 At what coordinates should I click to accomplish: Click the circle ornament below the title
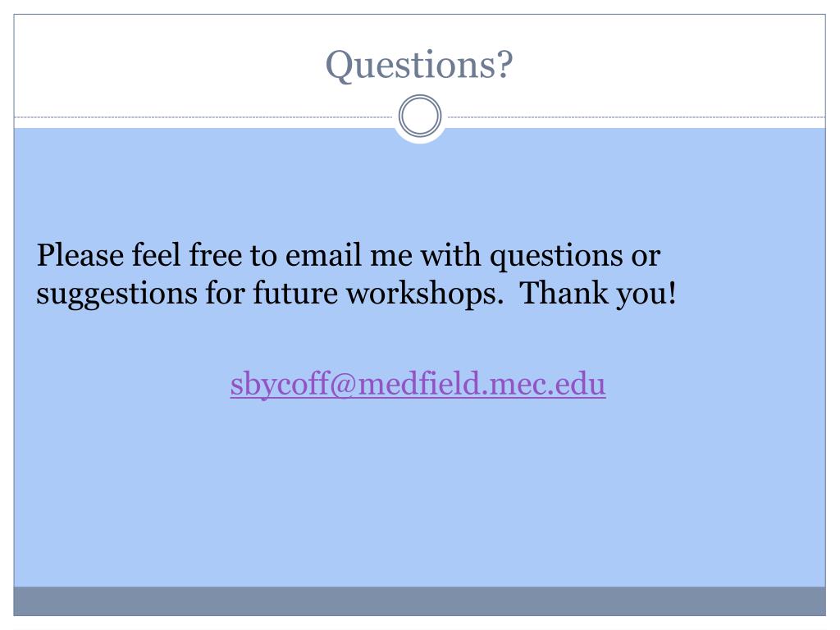pyautogui.click(x=420, y=116)
